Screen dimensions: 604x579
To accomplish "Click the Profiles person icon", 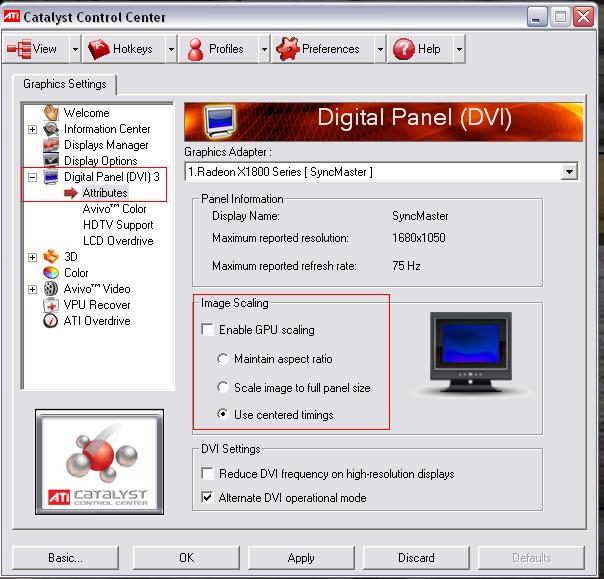I will coord(196,49).
